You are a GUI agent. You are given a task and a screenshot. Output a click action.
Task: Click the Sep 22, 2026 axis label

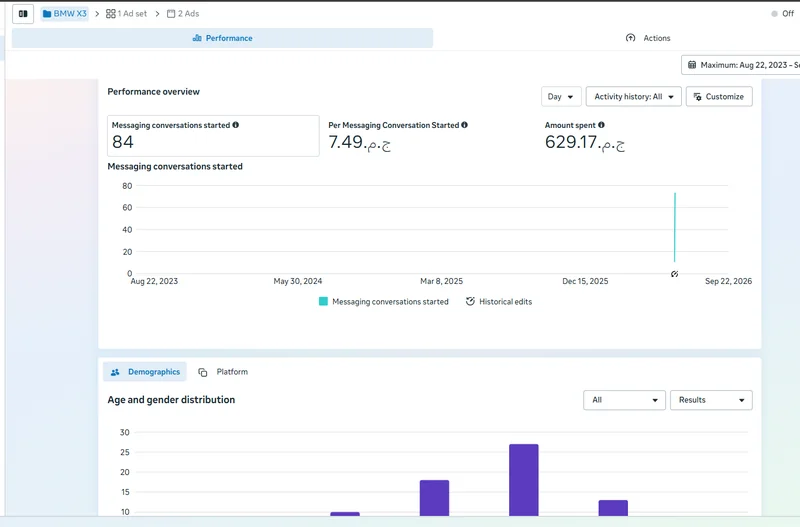tap(728, 281)
